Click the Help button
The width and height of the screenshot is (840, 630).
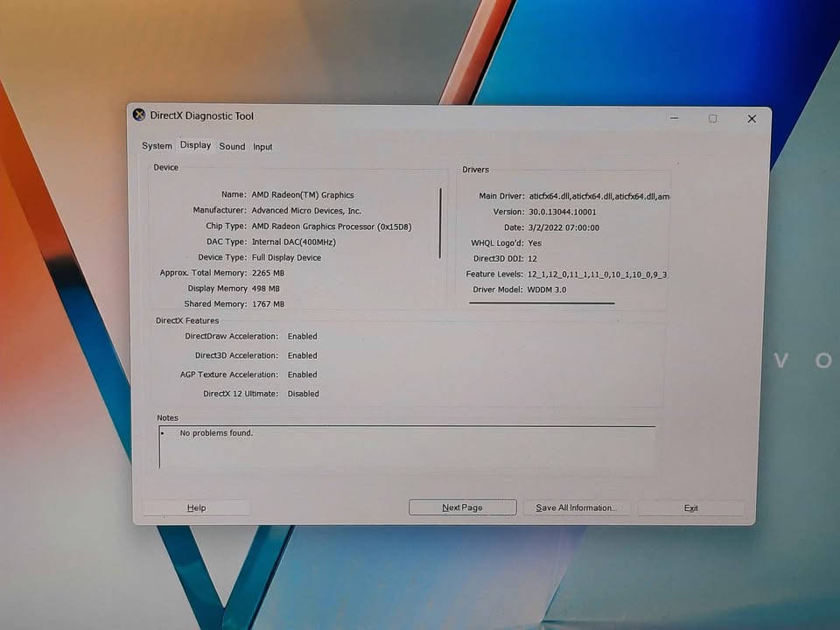pyautogui.click(x=197, y=507)
